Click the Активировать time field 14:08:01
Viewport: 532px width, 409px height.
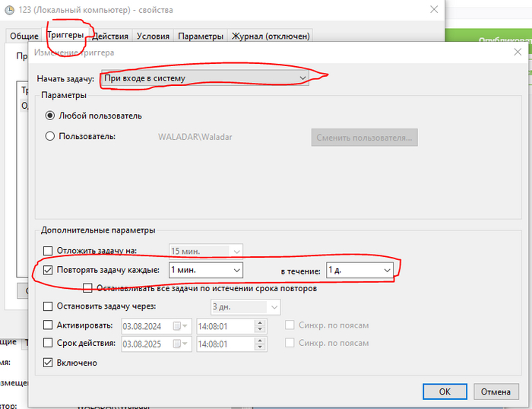click(x=225, y=327)
